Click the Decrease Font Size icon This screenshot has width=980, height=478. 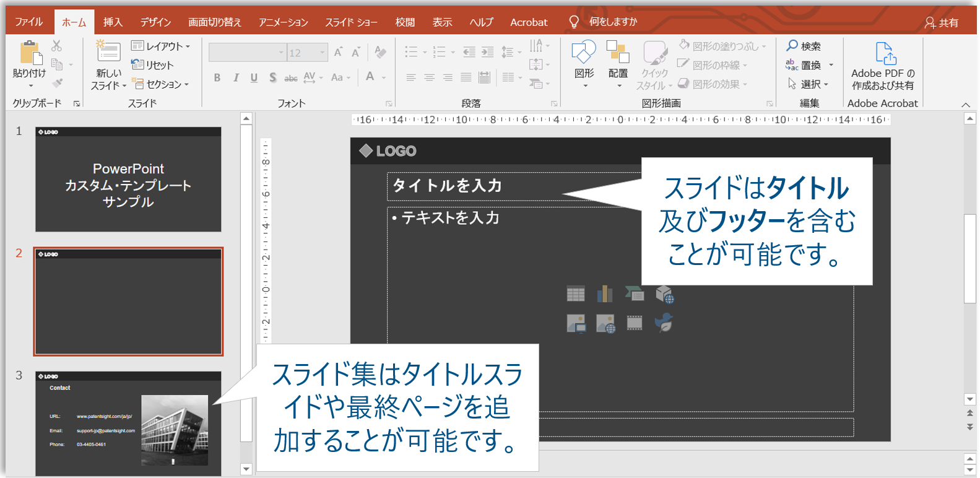point(355,53)
